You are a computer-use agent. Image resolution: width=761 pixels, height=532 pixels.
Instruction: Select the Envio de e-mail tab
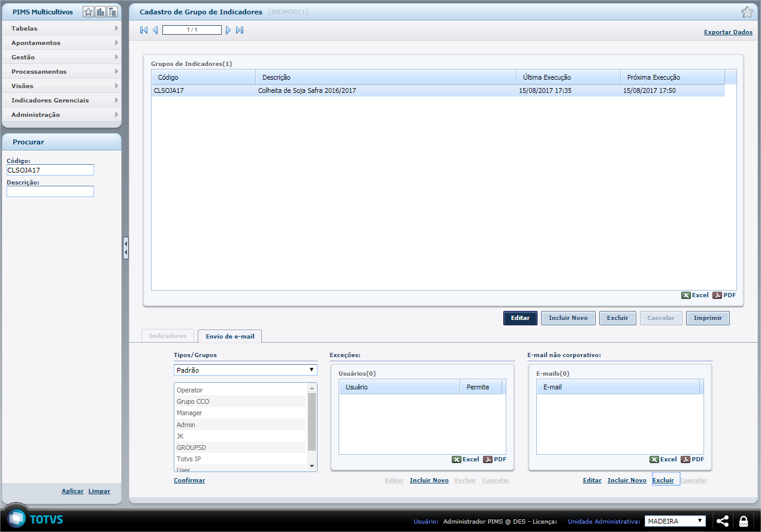[230, 336]
